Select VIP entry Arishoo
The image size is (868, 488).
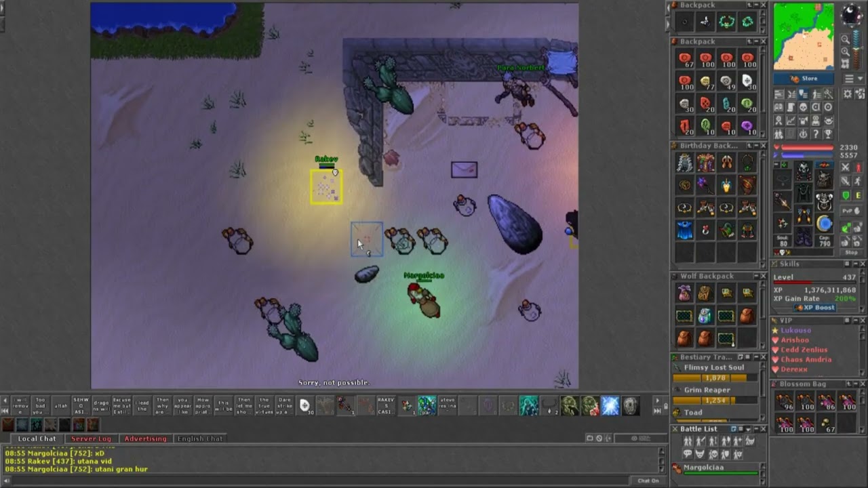point(794,340)
